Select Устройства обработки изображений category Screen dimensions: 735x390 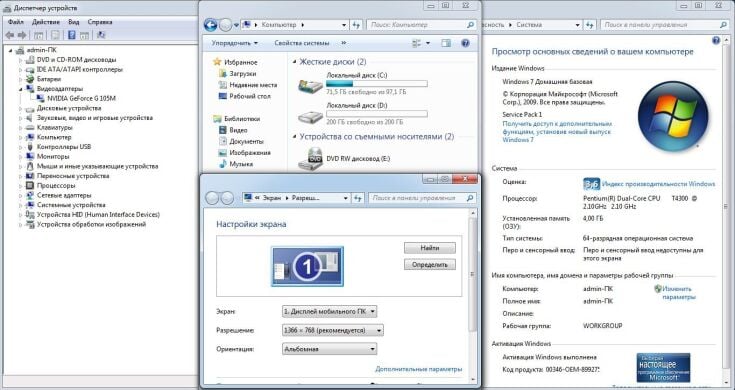coord(91,225)
